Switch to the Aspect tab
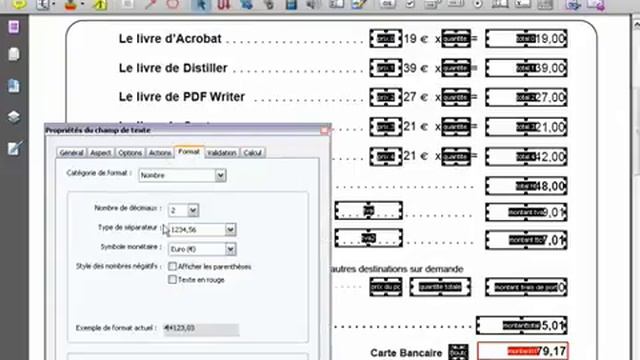640x360 pixels. [x=100, y=153]
